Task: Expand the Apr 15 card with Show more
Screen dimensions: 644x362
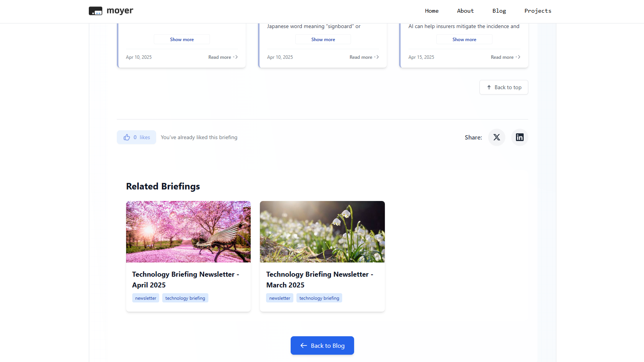Action: (464, 39)
